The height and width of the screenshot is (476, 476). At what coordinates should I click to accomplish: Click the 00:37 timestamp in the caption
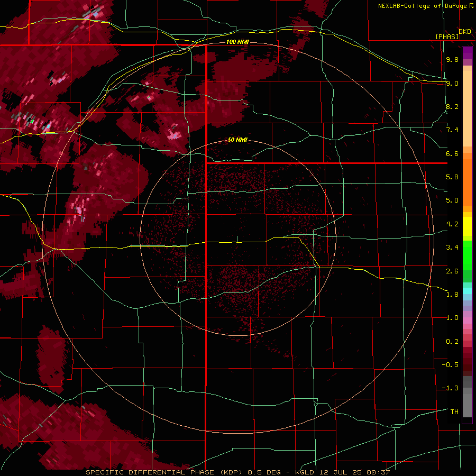[x=378, y=472]
